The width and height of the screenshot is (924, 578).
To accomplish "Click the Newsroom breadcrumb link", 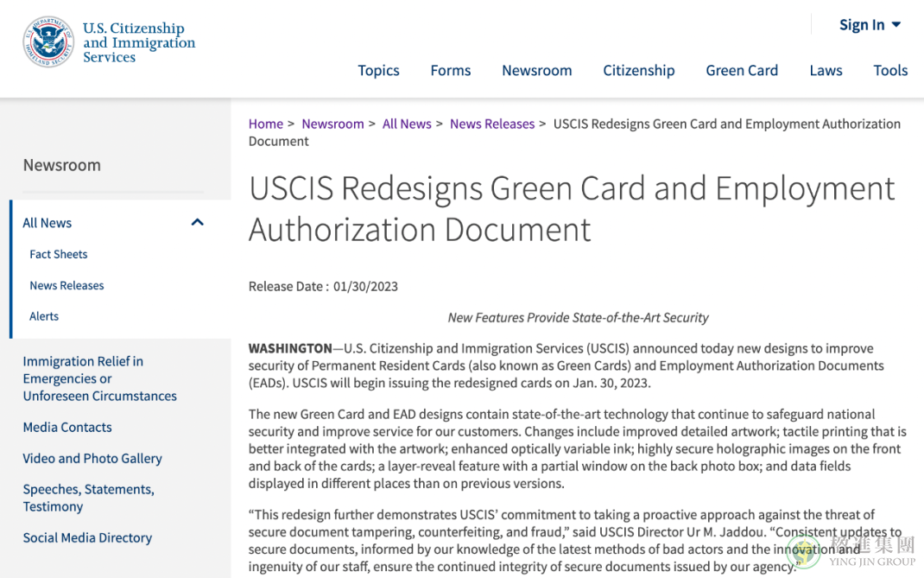I will click(x=333, y=124).
